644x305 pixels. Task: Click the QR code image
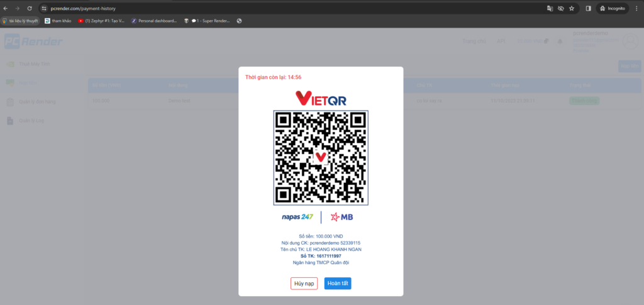321,158
